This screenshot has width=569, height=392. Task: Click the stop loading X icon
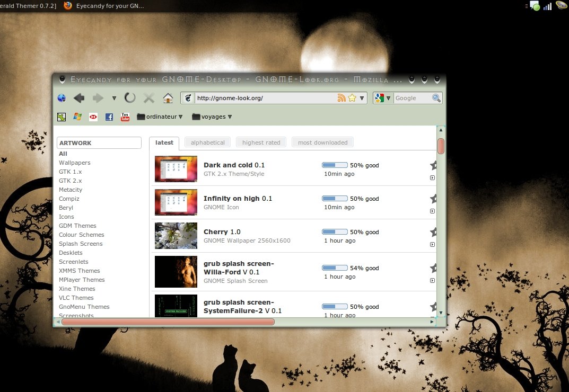149,98
